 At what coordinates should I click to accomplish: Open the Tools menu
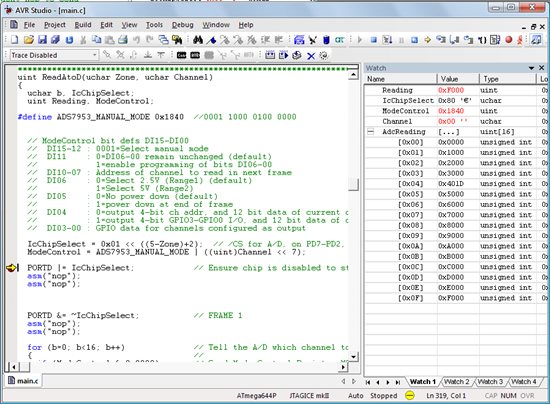(154, 25)
